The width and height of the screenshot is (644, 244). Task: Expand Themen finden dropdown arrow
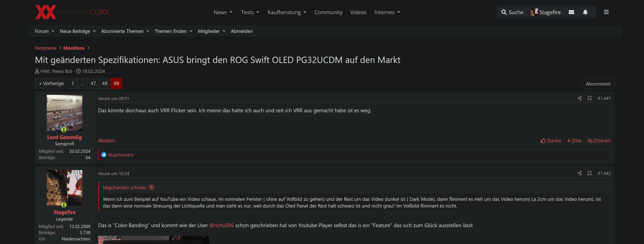191,31
